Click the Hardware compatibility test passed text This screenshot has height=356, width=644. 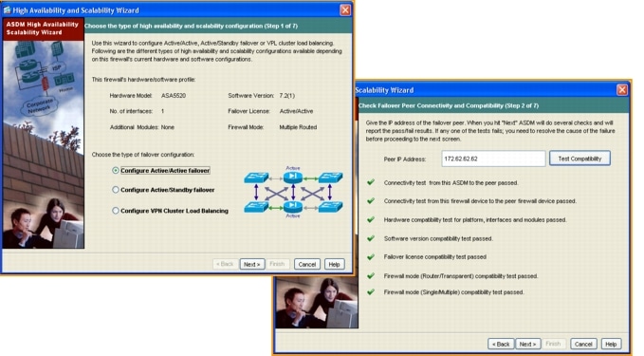(x=475, y=220)
